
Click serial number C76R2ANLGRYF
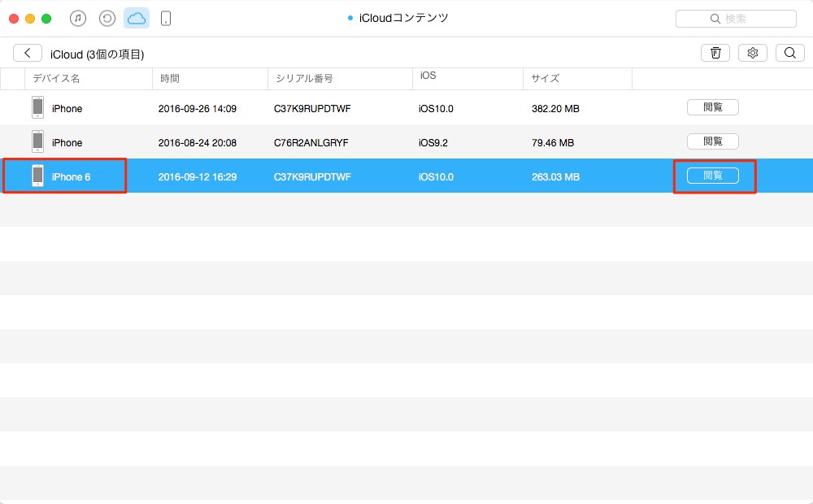(311, 143)
